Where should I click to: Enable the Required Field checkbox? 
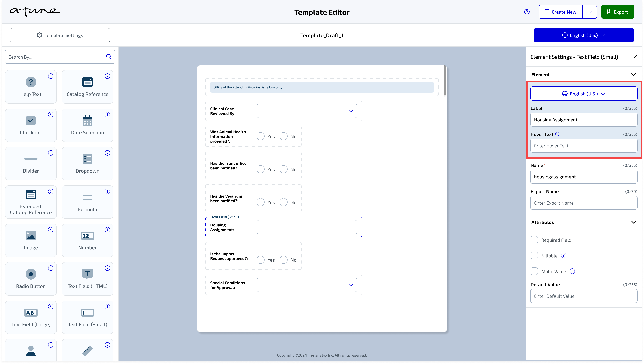(534, 240)
